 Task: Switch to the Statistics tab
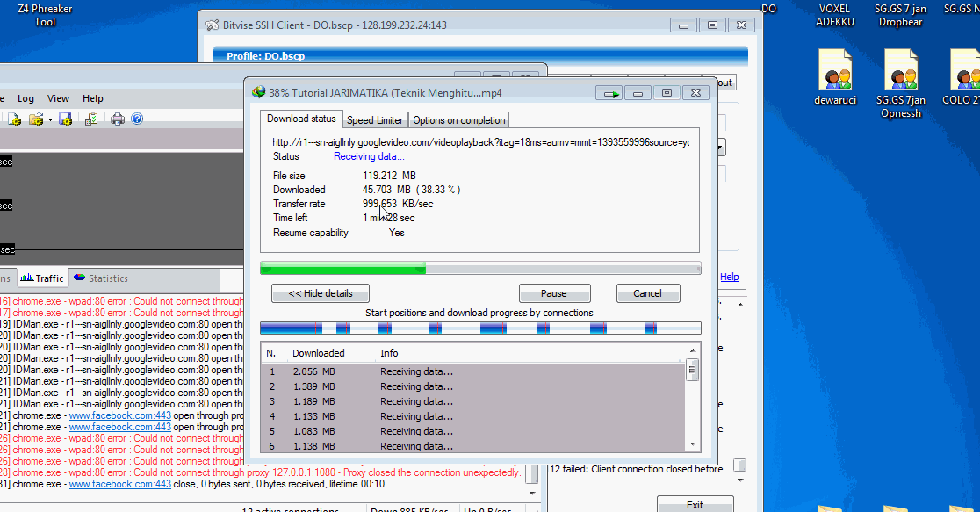coord(101,278)
